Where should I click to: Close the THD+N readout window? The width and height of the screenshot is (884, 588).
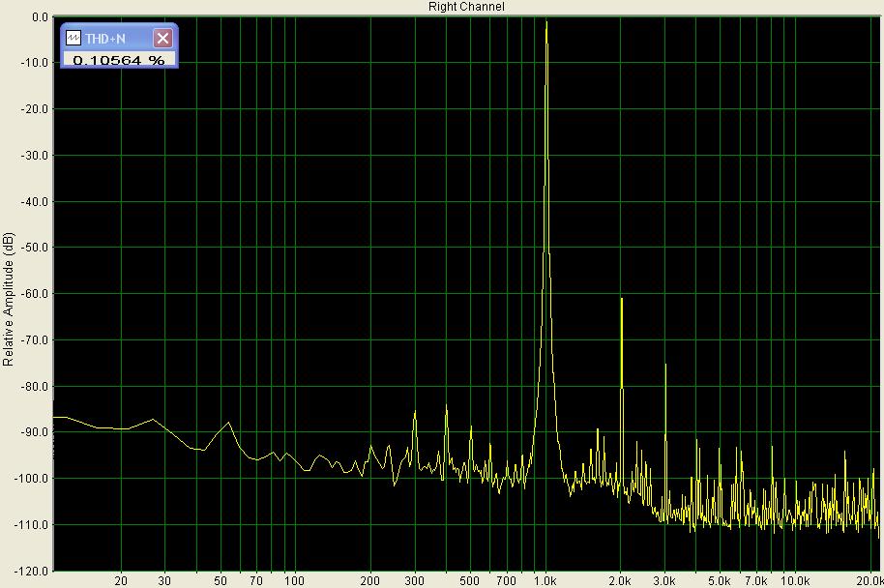(162, 39)
